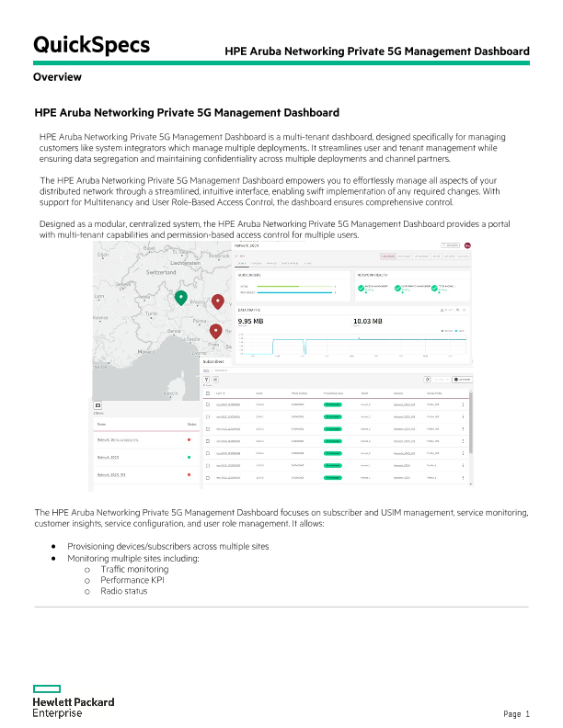Tick the checkbox of the first subscriber row
Image resolution: width=563 pixels, height=728 pixels.
coord(208,404)
